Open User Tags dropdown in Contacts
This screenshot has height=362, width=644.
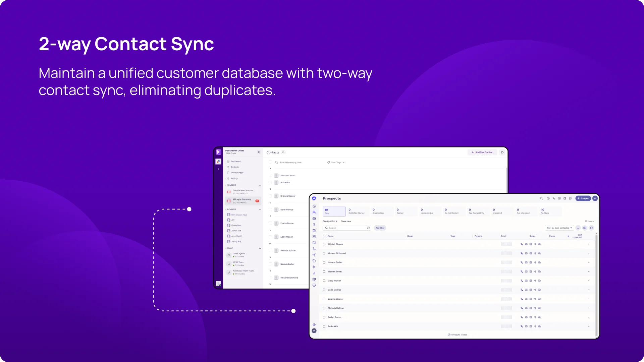[336, 163]
